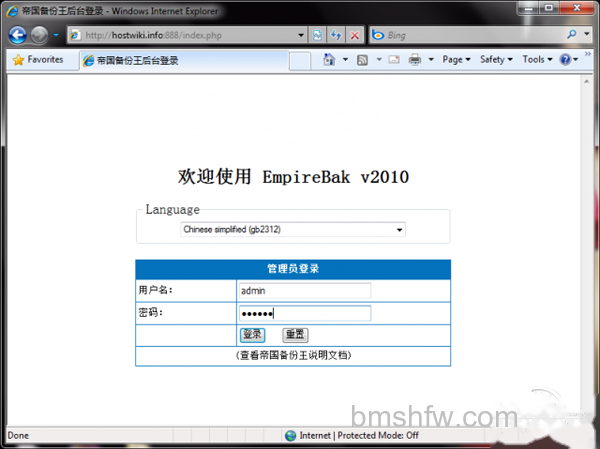The image size is (600, 449).
Task: Expand the Print dropdown arrow
Action: 431,59
